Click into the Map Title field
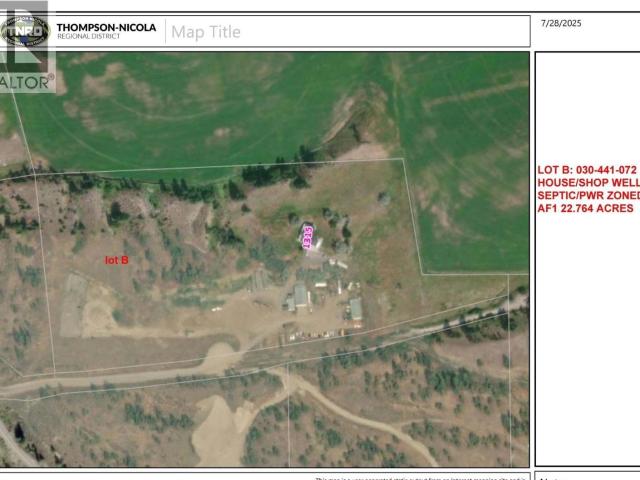 point(300,31)
